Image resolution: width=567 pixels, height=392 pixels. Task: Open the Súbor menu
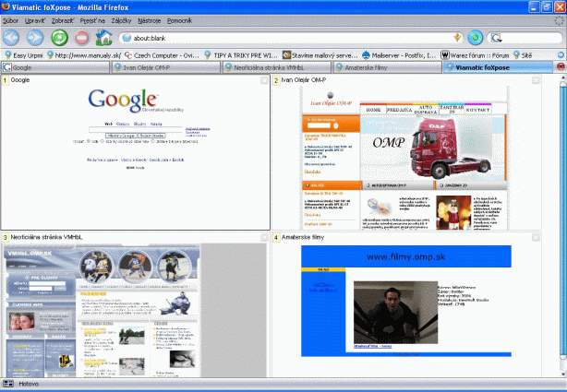pyautogui.click(x=10, y=21)
